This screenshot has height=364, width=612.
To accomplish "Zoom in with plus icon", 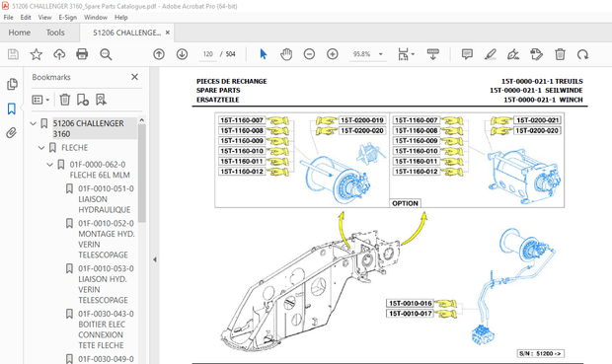I will coord(332,54).
